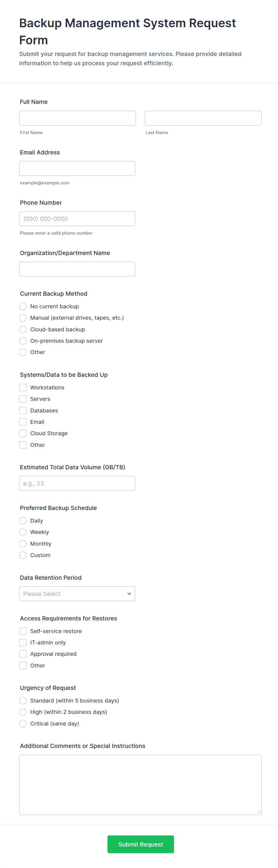Image resolution: width=278 pixels, height=868 pixels.
Task: Check the "Self-service restore" access requirement
Action: click(22, 631)
